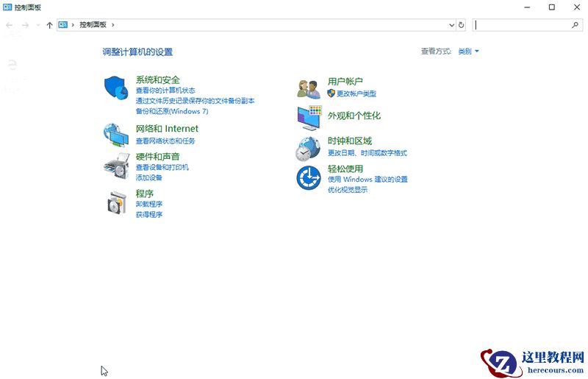Expand the address bar history dropdown
This screenshot has width=588, height=379.
pyautogui.click(x=451, y=25)
